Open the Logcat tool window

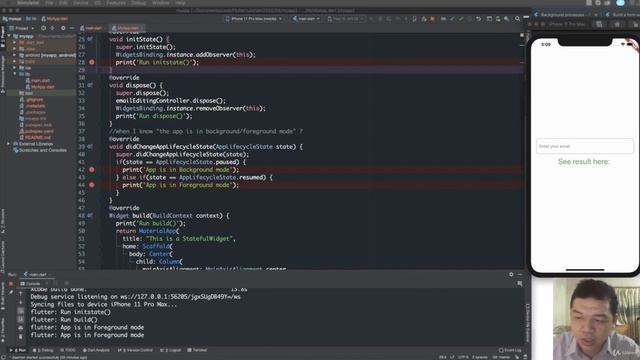[170, 350]
